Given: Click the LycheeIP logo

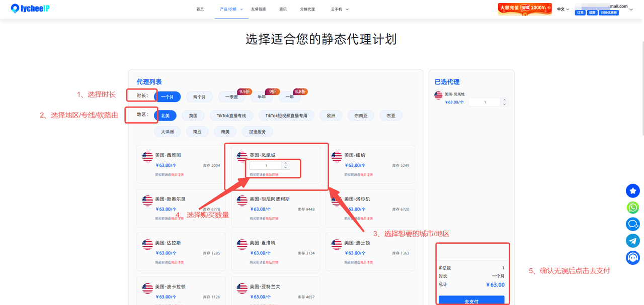Looking at the screenshot, I should 30,9.
